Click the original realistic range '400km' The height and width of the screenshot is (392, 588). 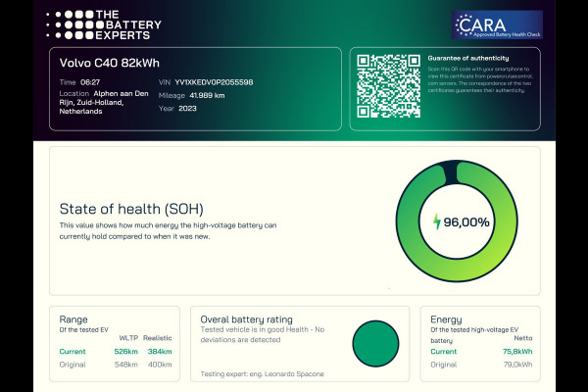pos(160,365)
